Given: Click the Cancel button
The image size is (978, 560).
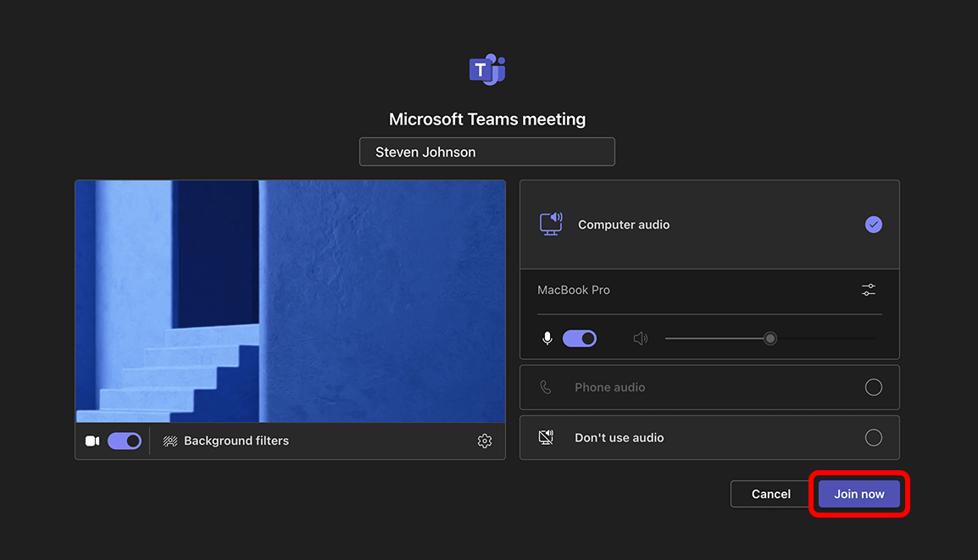Looking at the screenshot, I should (771, 494).
